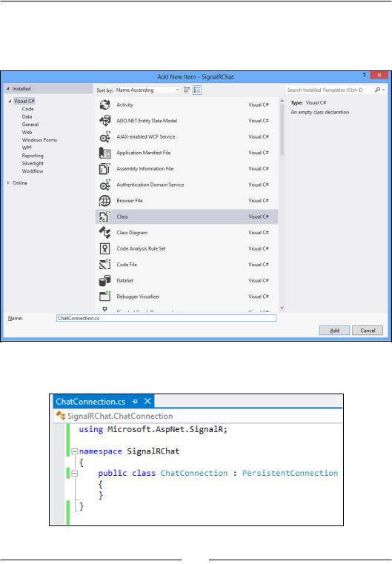Click the Search Installed Templates box
Image resolution: width=392 pixels, height=564 pixels.
(329, 90)
